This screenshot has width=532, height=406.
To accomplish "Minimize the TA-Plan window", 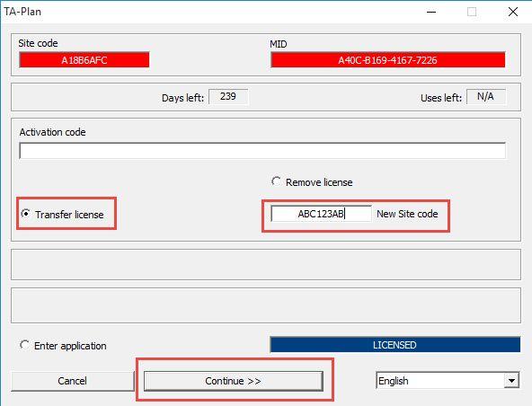I will 431,12.
